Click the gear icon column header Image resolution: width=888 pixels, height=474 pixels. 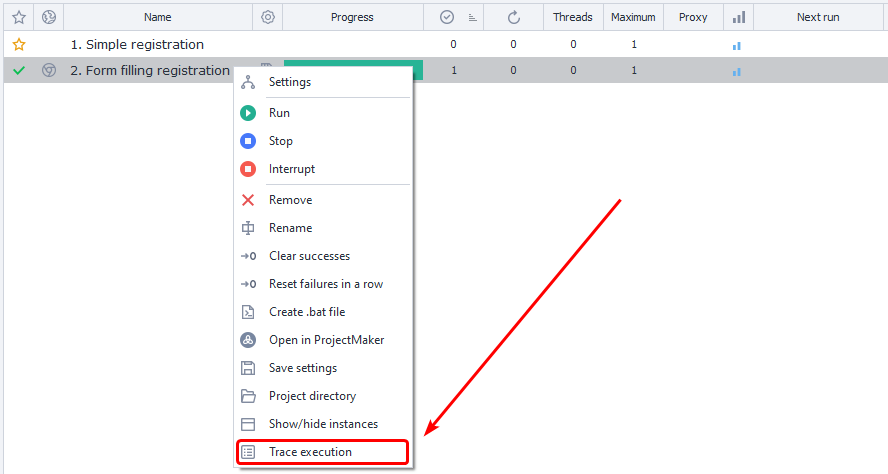pos(267,17)
